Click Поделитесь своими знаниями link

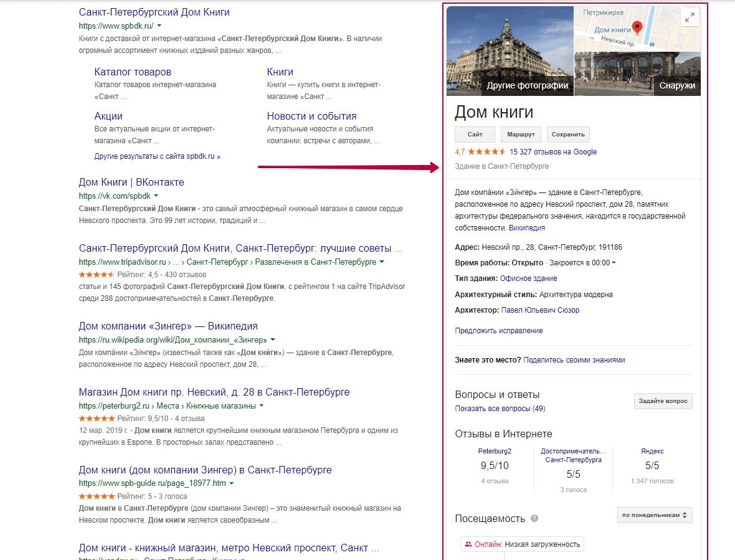click(x=574, y=360)
